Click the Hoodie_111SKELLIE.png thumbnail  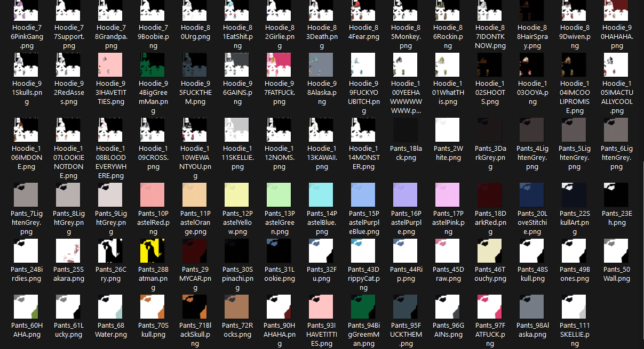tap(236, 131)
